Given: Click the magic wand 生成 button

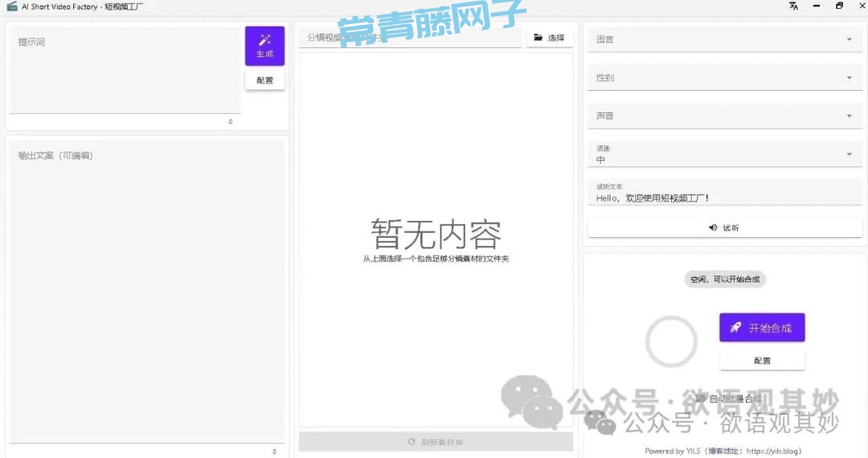Looking at the screenshot, I should pyautogui.click(x=264, y=46).
